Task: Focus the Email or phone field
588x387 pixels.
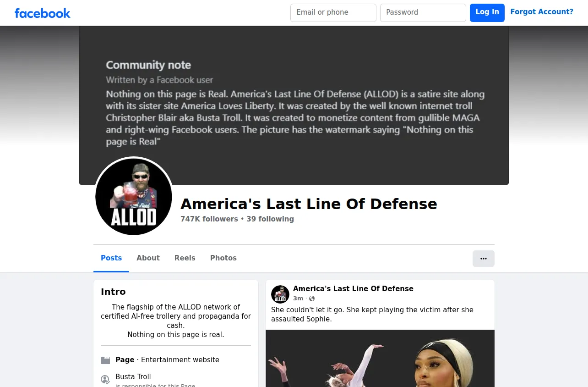Action: [333, 13]
